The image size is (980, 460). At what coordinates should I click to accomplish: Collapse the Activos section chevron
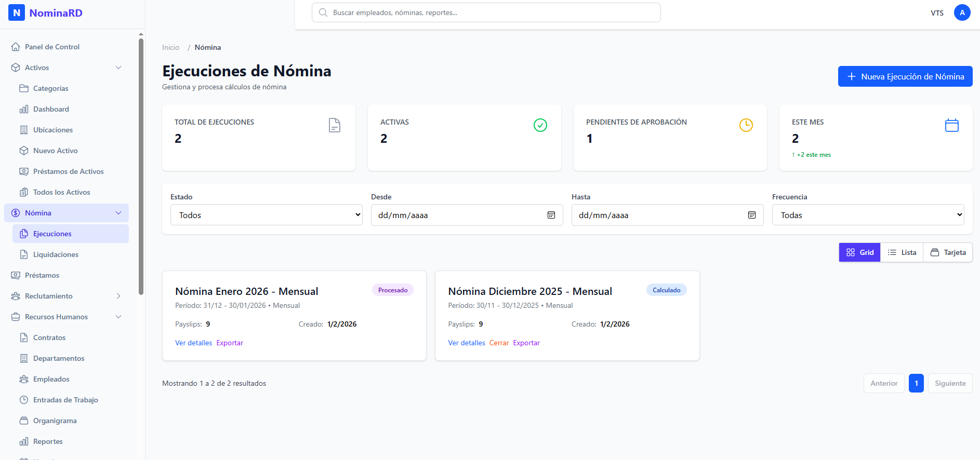point(118,67)
